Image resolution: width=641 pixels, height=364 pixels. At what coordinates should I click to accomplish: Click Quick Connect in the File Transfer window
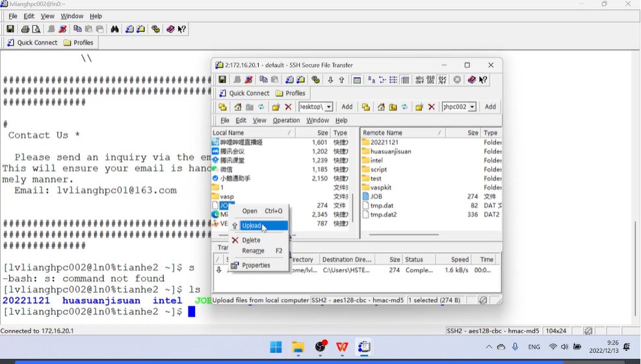(244, 93)
